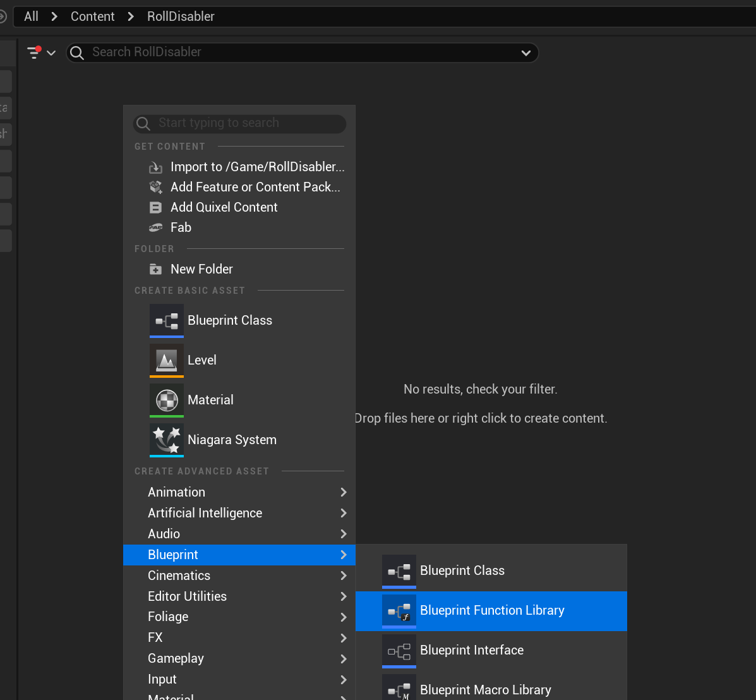Click the New Folder icon
The height and width of the screenshot is (700, 756).
click(x=155, y=270)
